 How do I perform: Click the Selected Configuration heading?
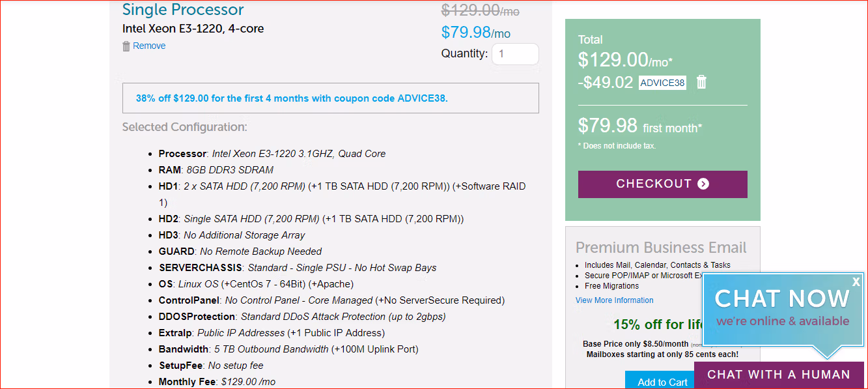coord(184,127)
